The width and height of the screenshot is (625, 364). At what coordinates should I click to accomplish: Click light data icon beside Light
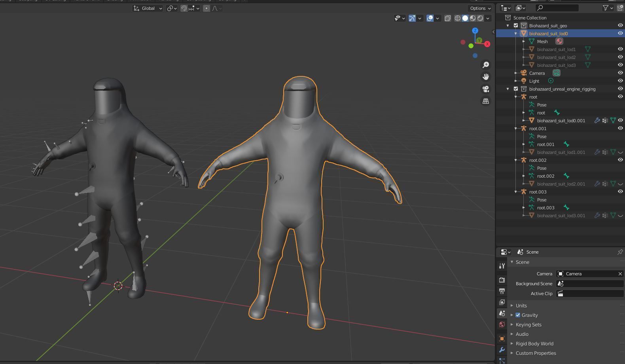point(550,81)
